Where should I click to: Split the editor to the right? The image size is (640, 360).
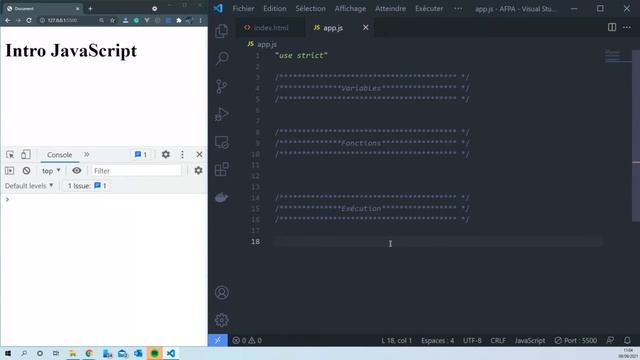[611, 27]
